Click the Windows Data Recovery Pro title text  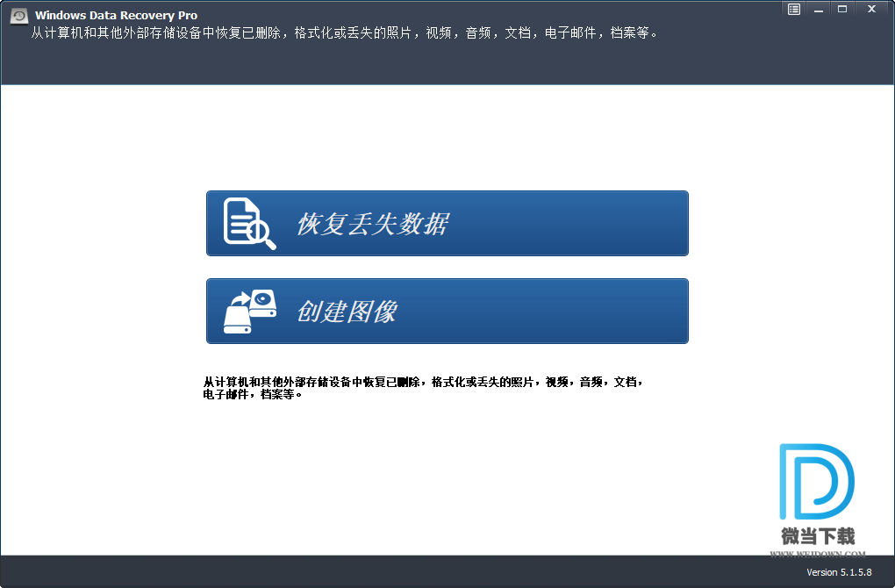(117, 16)
